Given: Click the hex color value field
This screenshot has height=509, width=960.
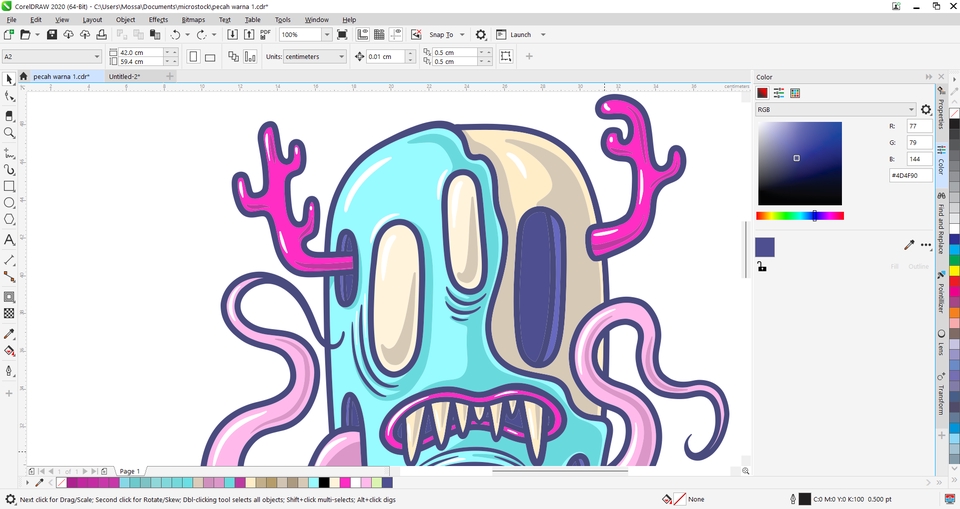Looking at the screenshot, I should click(910, 175).
